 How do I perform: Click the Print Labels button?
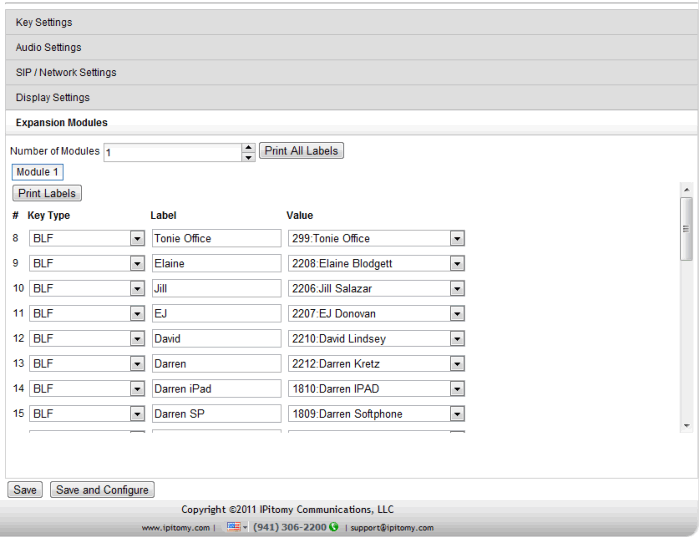47,193
